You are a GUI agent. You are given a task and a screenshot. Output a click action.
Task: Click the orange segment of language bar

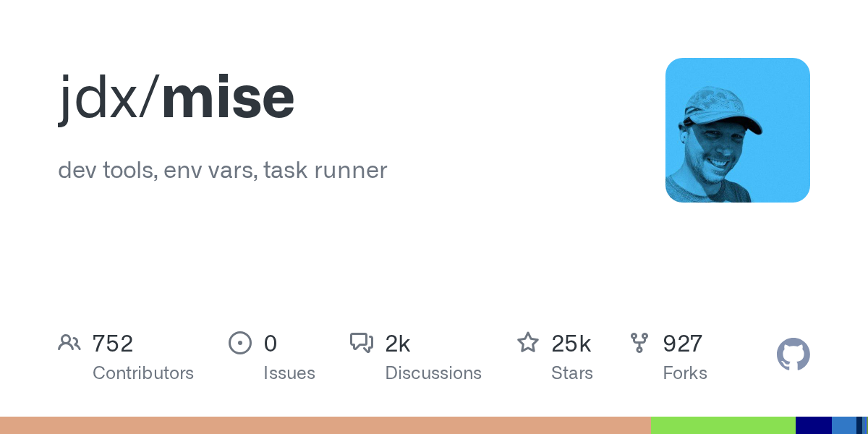click(x=325, y=425)
